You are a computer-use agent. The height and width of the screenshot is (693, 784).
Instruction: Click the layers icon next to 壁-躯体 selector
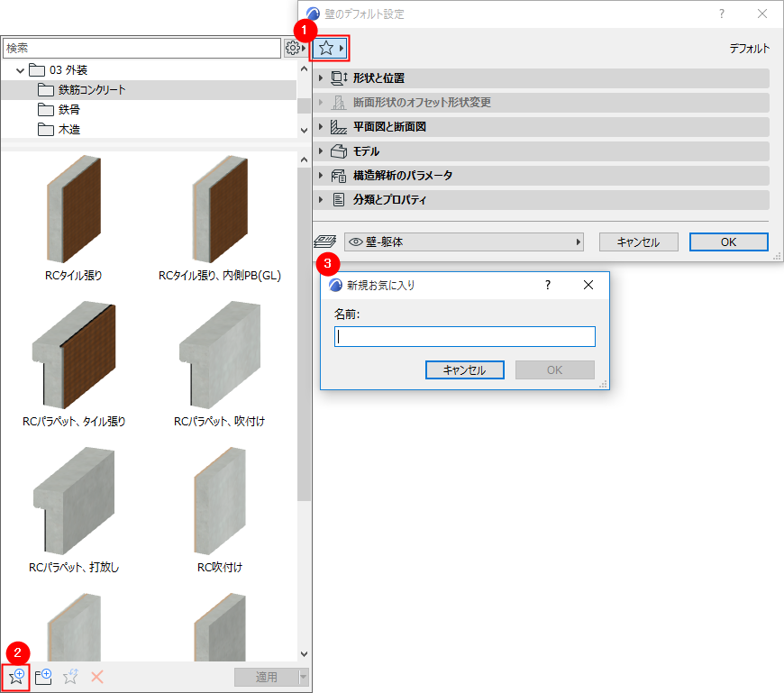(325, 242)
